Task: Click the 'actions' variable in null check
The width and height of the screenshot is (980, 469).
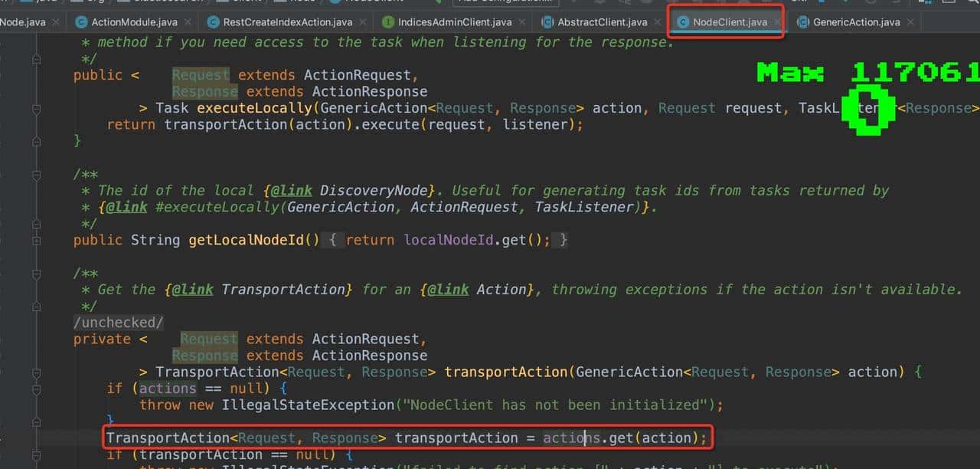Action: (168, 389)
